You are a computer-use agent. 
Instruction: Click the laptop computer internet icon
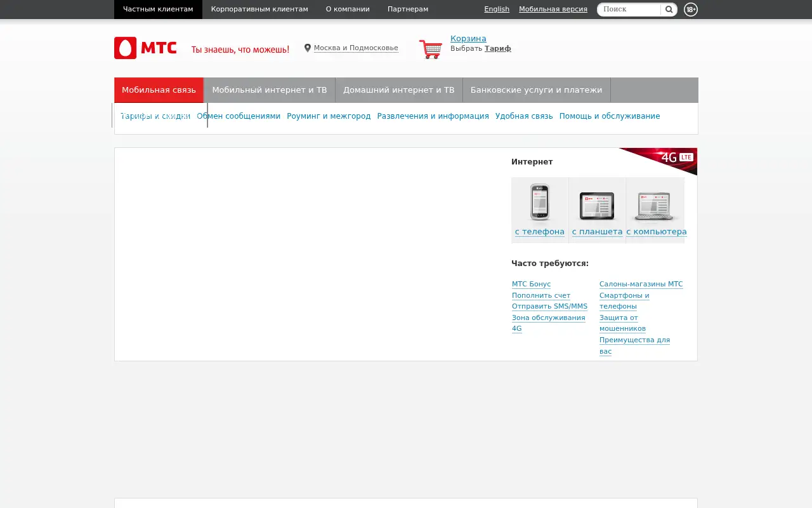(654, 206)
